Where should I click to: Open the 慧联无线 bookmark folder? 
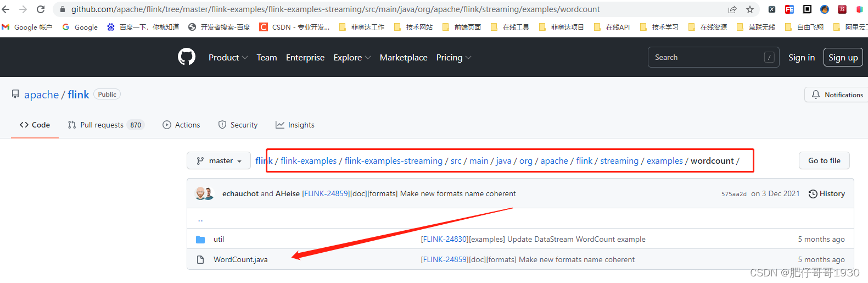click(x=756, y=27)
